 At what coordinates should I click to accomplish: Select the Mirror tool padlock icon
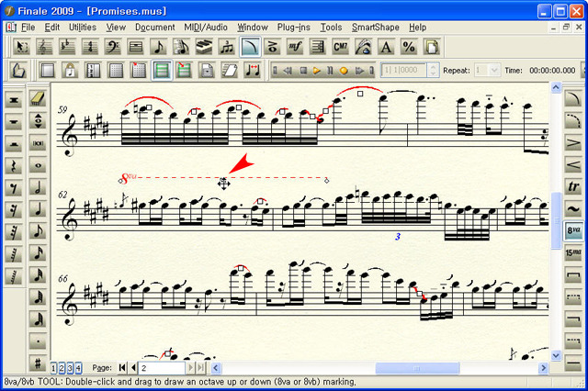click(x=70, y=70)
